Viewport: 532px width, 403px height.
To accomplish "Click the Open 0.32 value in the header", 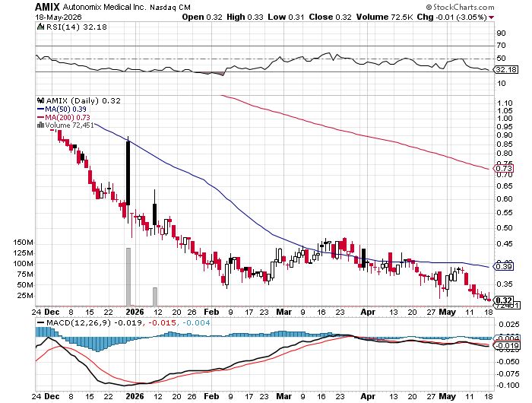I will [202, 17].
